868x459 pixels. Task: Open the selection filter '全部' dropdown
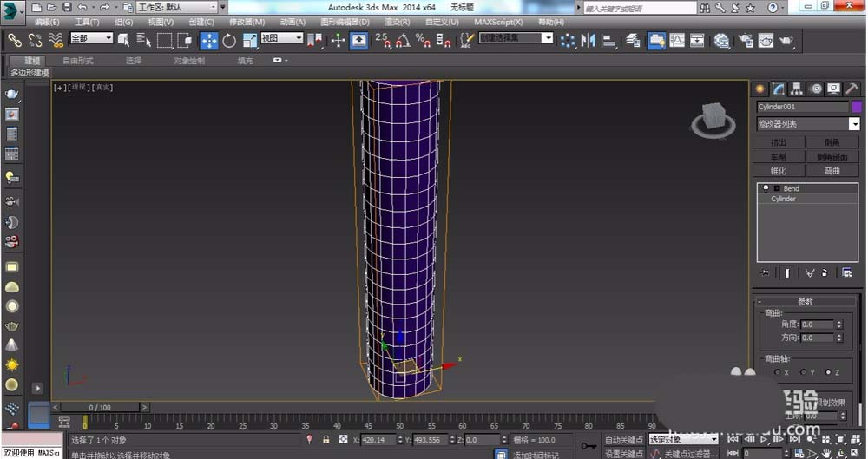click(x=91, y=39)
